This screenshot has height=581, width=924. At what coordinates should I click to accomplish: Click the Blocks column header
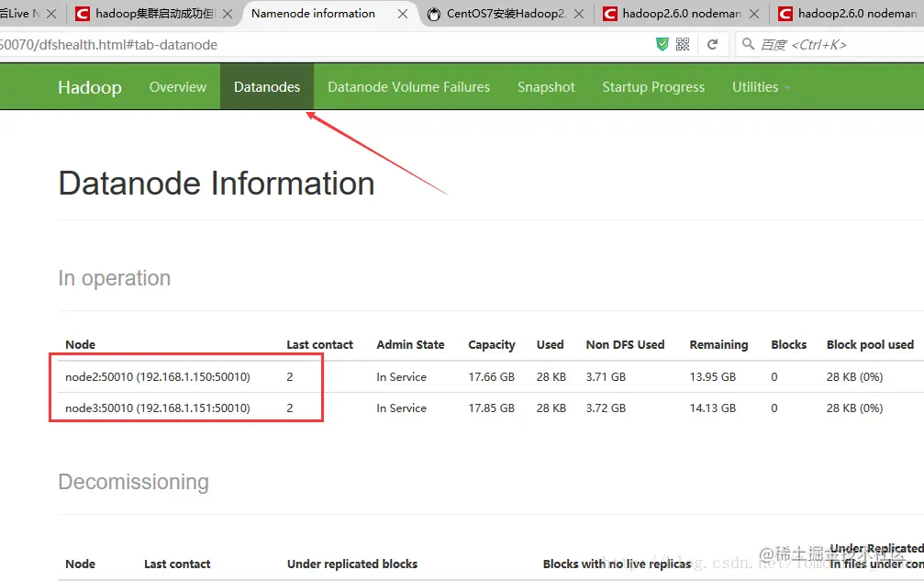pos(788,345)
